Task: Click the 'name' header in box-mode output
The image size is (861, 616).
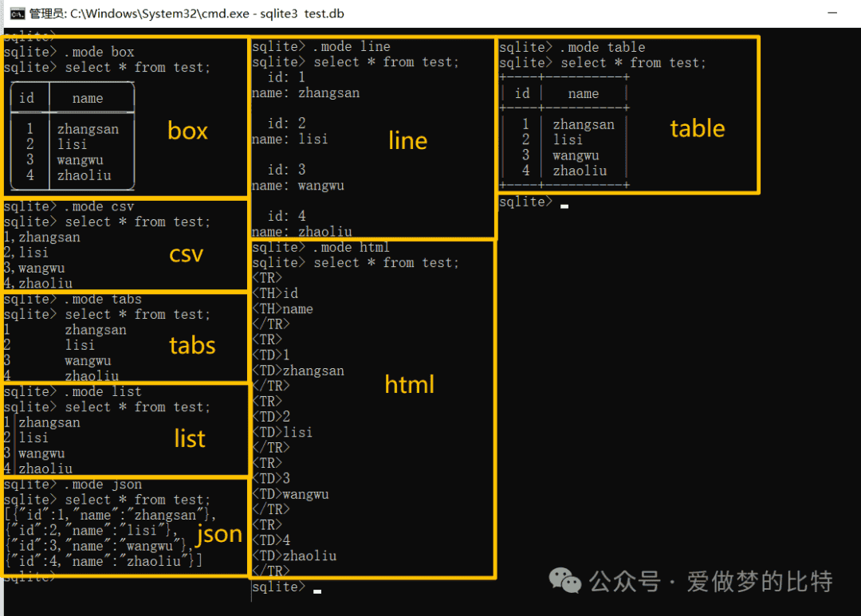Action: [88, 98]
